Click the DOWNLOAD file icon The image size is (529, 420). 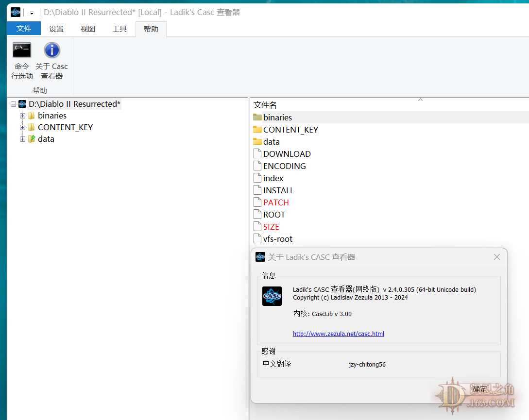[x=257, y=153]
